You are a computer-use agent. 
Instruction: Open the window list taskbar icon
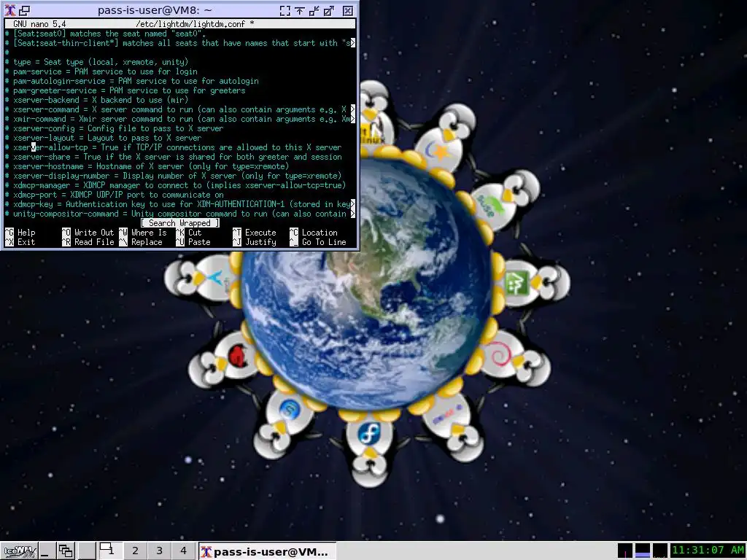[x=65, y=551]
